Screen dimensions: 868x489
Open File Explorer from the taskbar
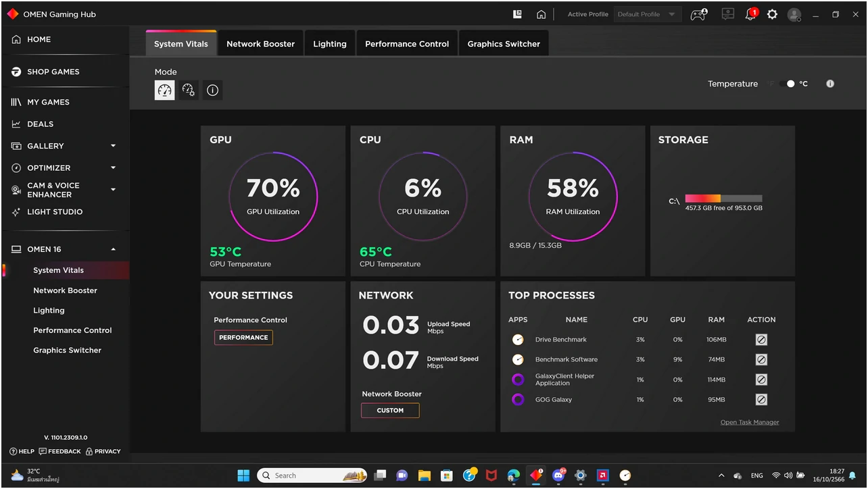[424, 475]
